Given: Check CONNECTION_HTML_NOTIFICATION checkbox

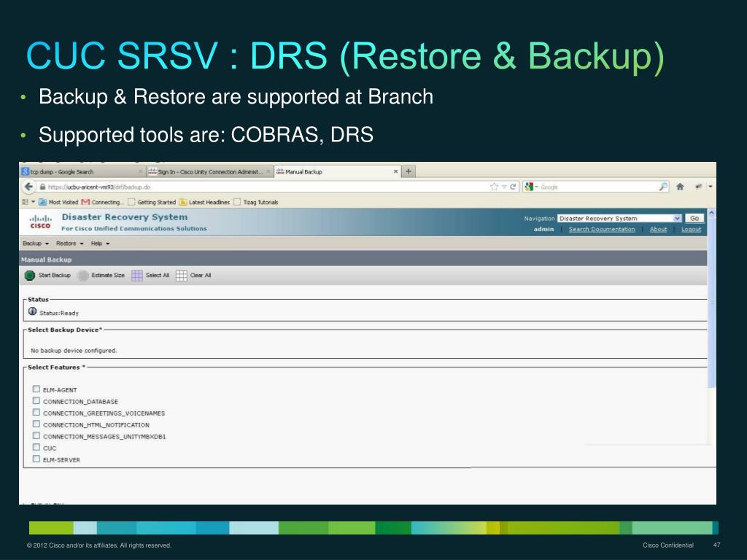Looking at the screenshot, I should [x=36, y=424].
